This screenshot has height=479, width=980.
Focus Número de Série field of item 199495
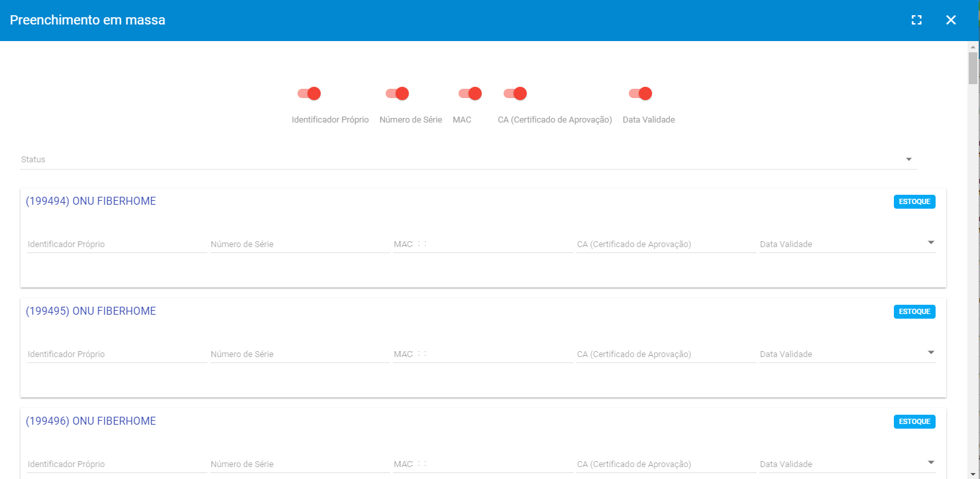coord(299,354)
